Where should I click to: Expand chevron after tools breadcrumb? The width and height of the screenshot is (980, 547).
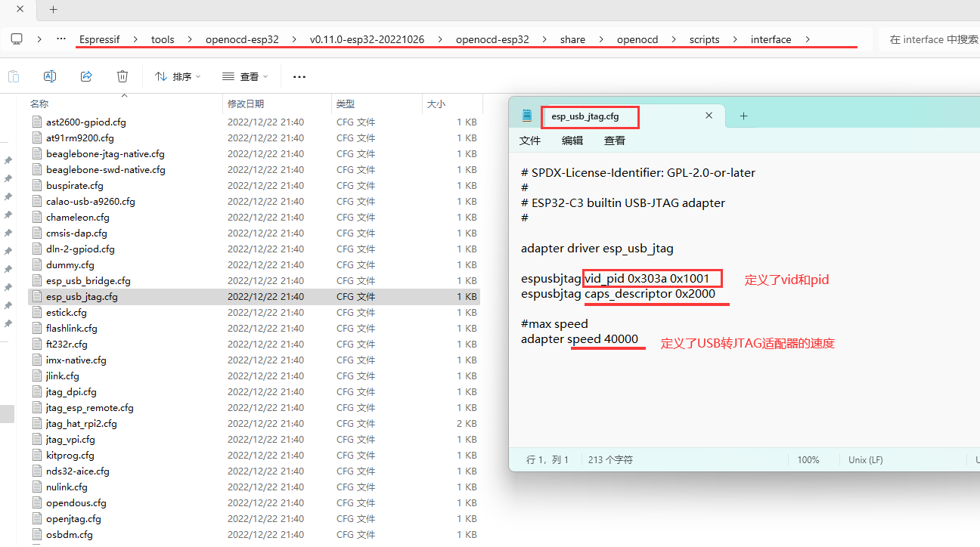coord(191,39)
